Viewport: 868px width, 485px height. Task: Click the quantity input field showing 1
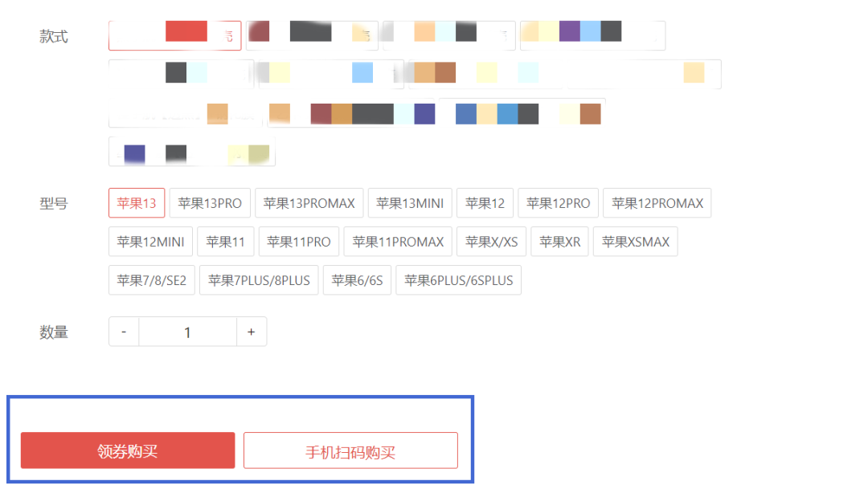(x=187, y=332)
